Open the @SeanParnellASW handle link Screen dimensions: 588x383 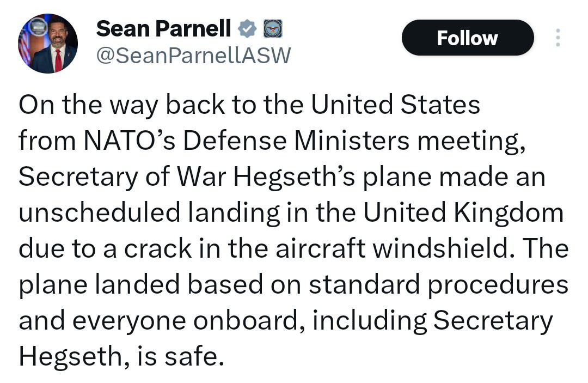coord(193,56)
